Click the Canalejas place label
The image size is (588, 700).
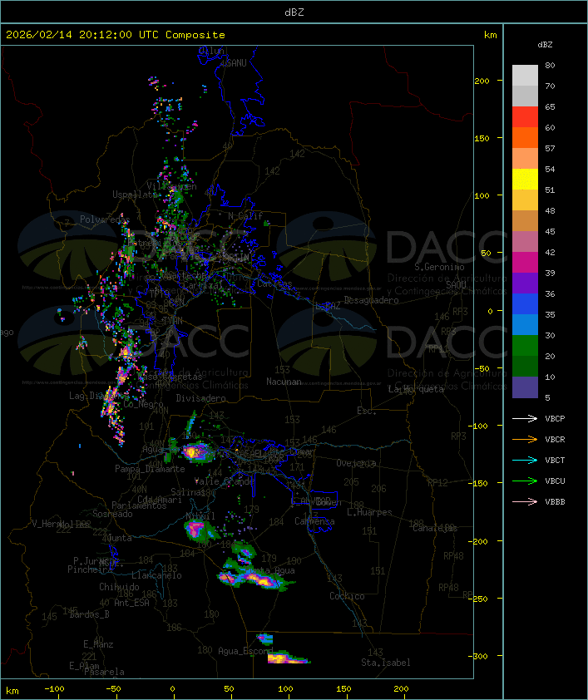[x=435, y=529]
